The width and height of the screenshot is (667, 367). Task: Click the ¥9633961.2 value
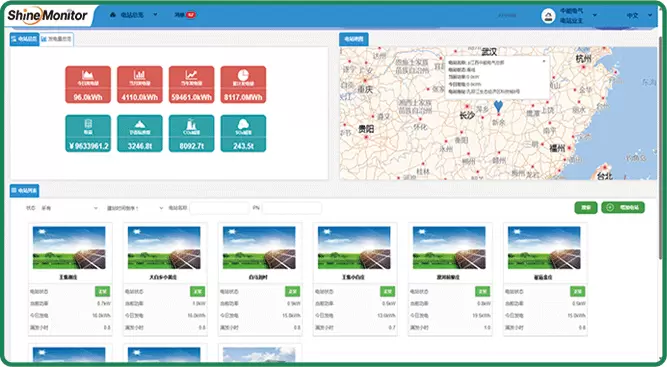88,146
